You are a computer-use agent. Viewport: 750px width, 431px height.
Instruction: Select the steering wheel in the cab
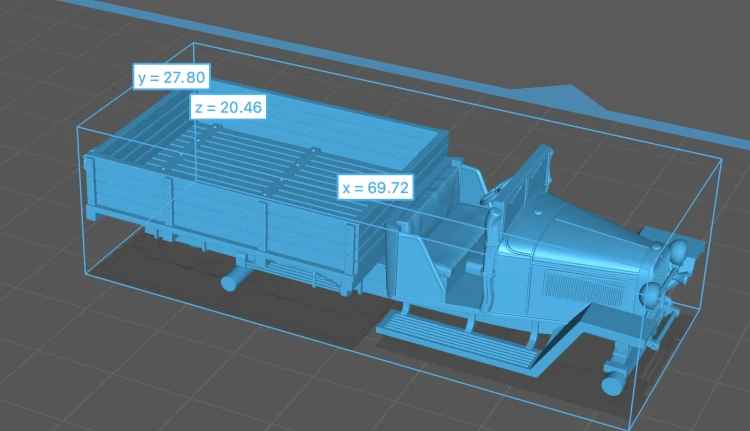coord(491,195)
